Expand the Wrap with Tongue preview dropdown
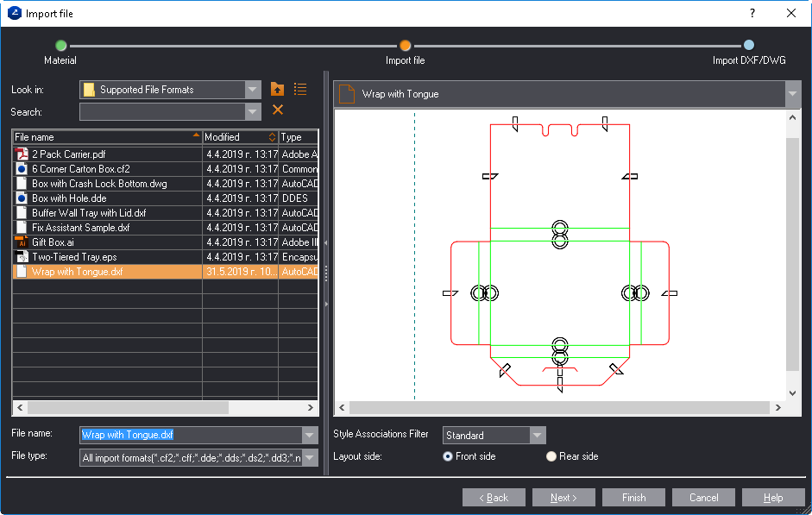 pyautogui.click(x=792, y=94)
